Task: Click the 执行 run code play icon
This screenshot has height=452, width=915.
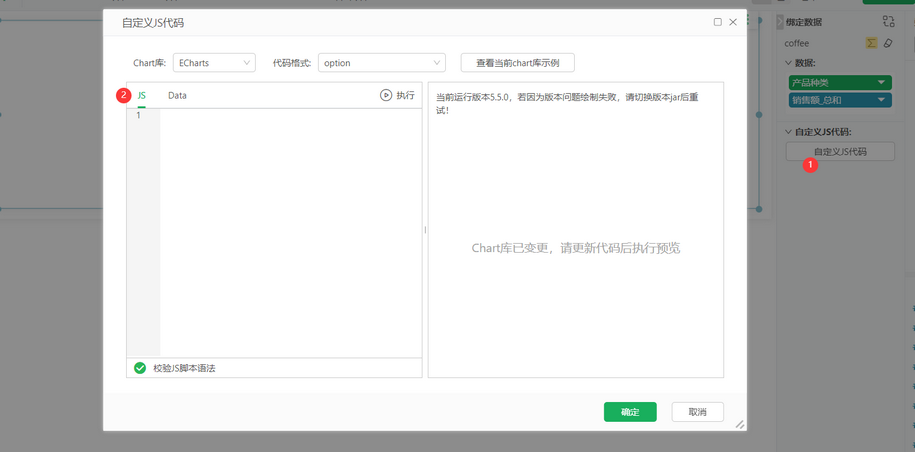Action: 386,95
